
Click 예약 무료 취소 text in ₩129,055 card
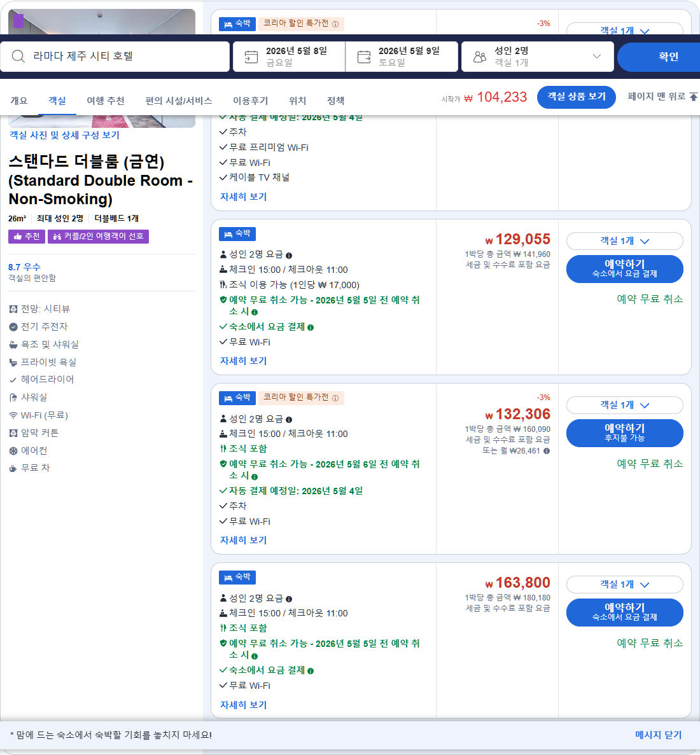[x=650, y=299]
